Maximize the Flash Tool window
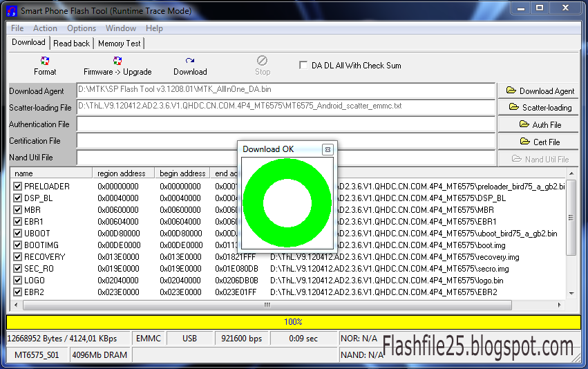 click(x=539, y=8)
